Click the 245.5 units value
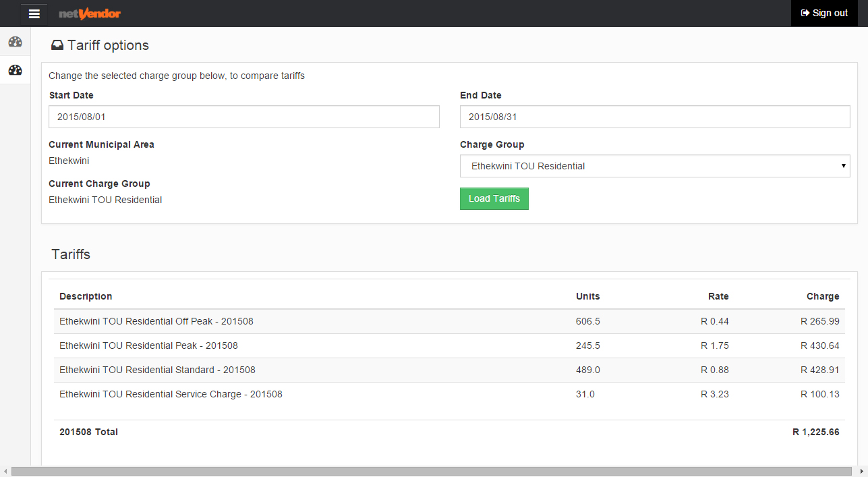This screenshot has width=868, height=477. (588, 345)
